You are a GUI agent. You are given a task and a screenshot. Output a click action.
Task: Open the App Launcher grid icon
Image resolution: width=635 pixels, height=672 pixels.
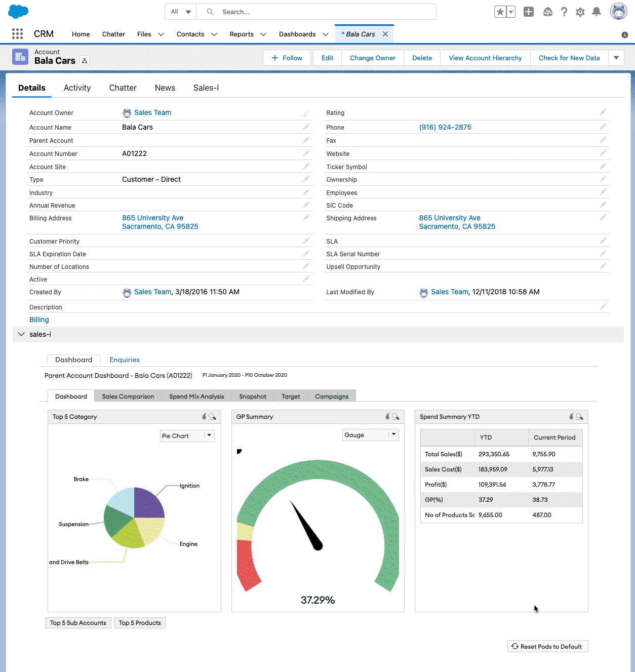17,34
